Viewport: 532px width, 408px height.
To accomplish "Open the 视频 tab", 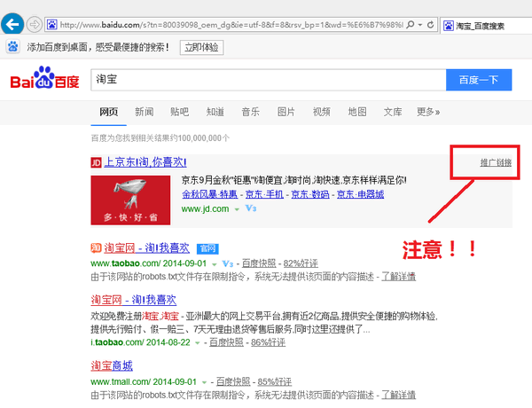I will (x=322, y=112).
